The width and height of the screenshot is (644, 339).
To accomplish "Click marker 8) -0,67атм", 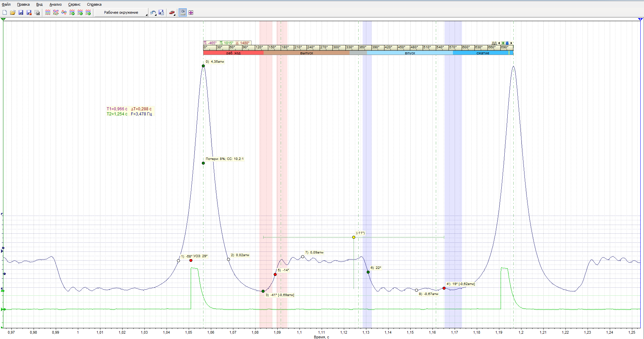I will 416,290.
